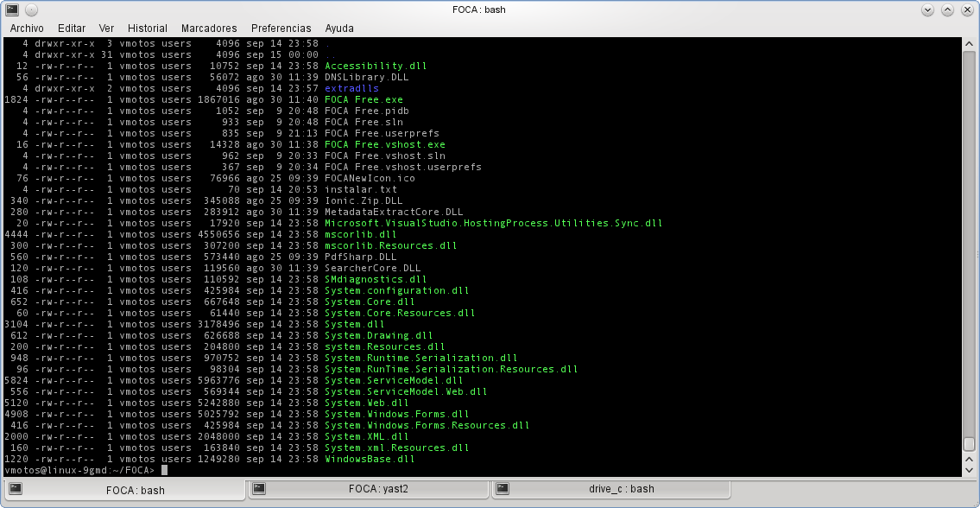This screenshot has height=508, width=980.
Task: Click the scrollbar thumb at the bottom
Action: point(970,445)
